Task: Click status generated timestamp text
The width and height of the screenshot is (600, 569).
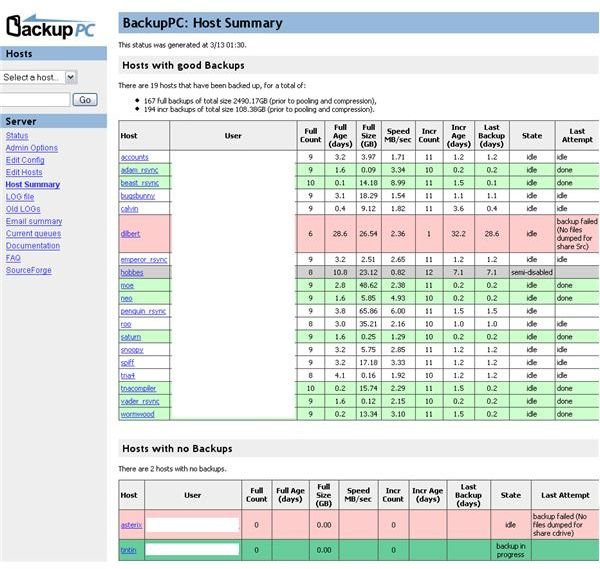Action: tap(182, 45)
